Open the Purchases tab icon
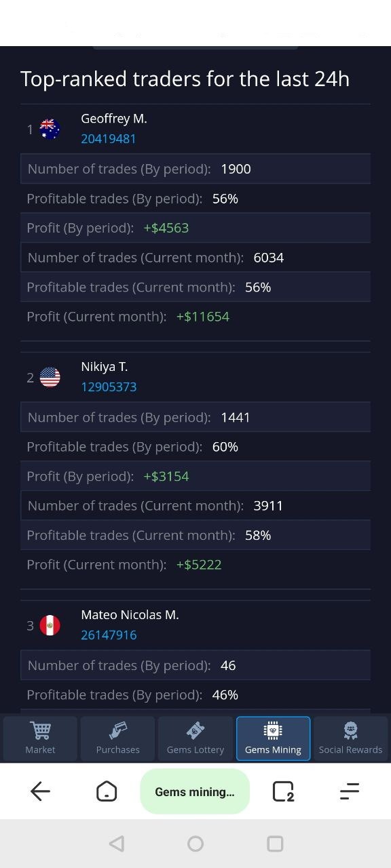The image size is (391, 868). (117, 730)
